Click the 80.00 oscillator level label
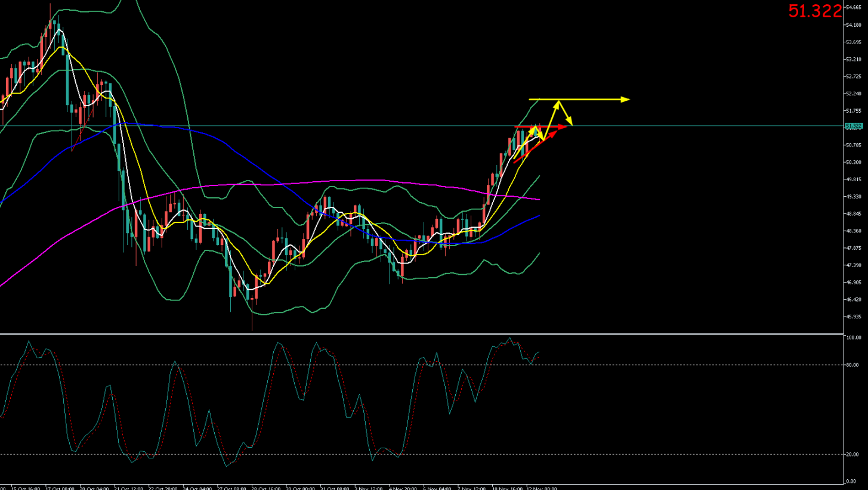 tap(852, 365)
